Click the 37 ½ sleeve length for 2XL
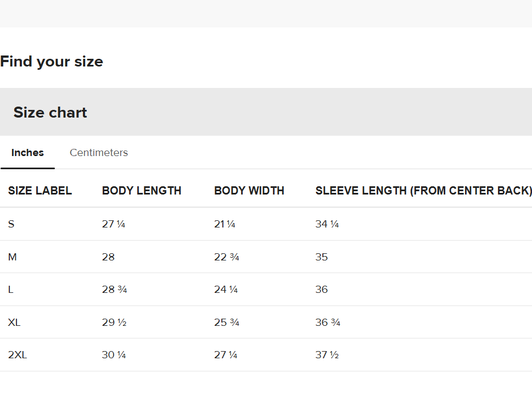The image size is (532, 400). 327,355
